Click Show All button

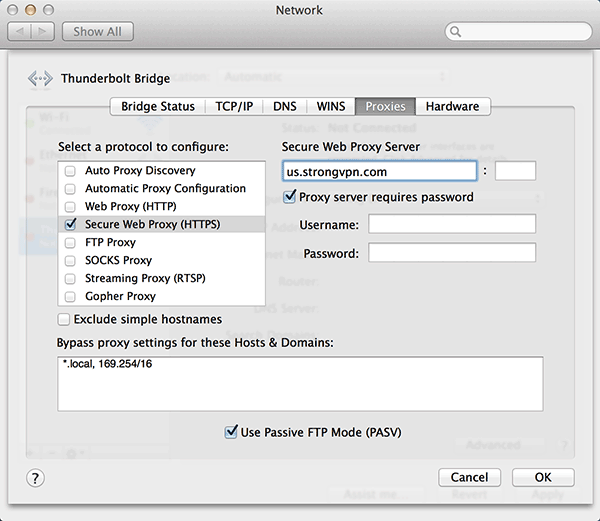[x=98, y=31]
